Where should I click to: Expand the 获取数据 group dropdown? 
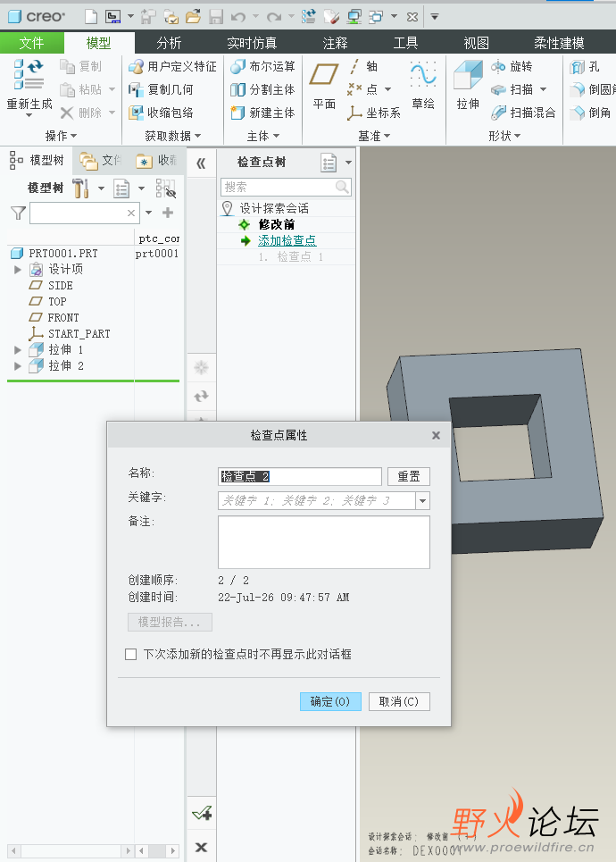[172, 135]
